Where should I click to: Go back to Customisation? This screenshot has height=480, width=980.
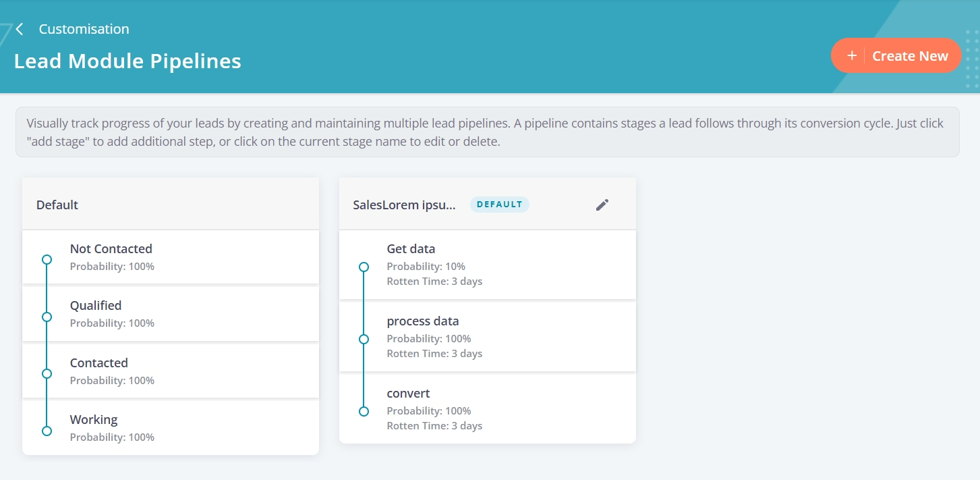pos(84,29)
